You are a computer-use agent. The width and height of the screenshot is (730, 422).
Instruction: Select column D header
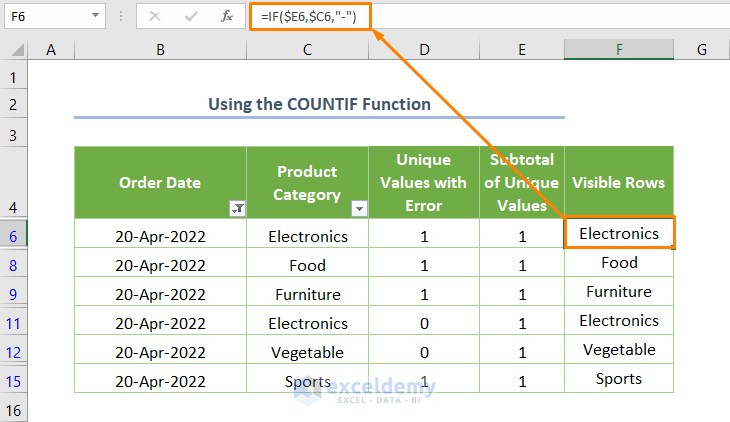[x=424, y=50]
